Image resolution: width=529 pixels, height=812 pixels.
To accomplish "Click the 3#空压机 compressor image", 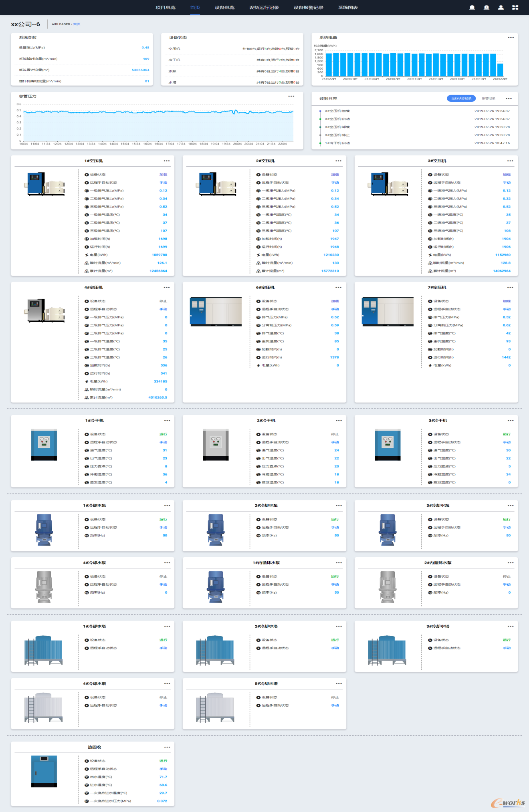I will point(388,184).
